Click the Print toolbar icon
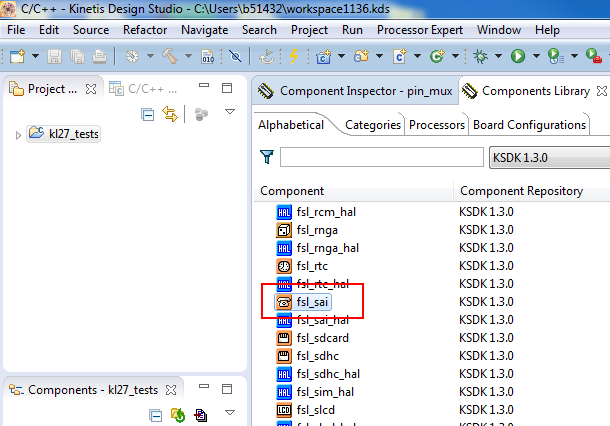Viewport: 610px width, 426px height. pos(100,57)
